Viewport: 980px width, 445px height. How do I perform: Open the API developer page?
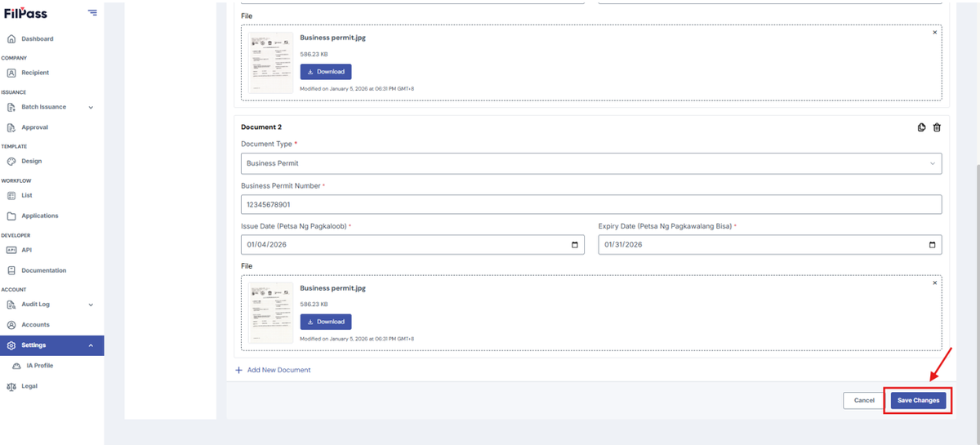coord(26,250)
